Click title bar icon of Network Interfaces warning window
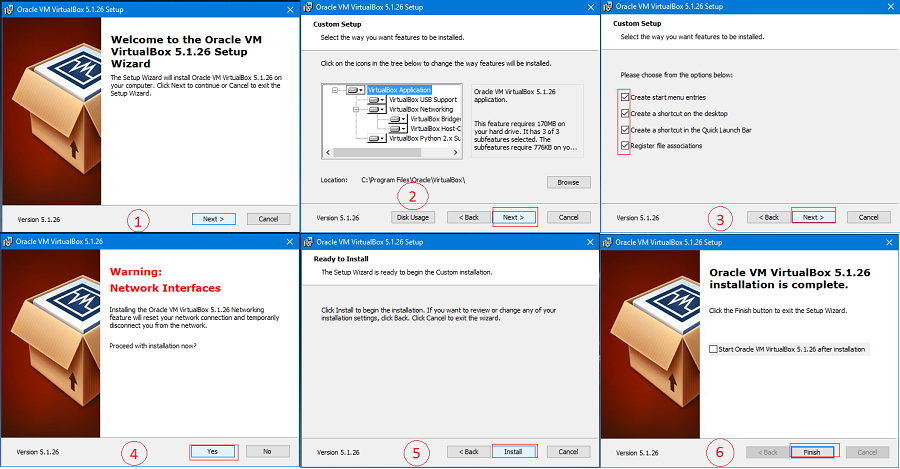This screenshot has height=469, width=900. click(8, 242)
